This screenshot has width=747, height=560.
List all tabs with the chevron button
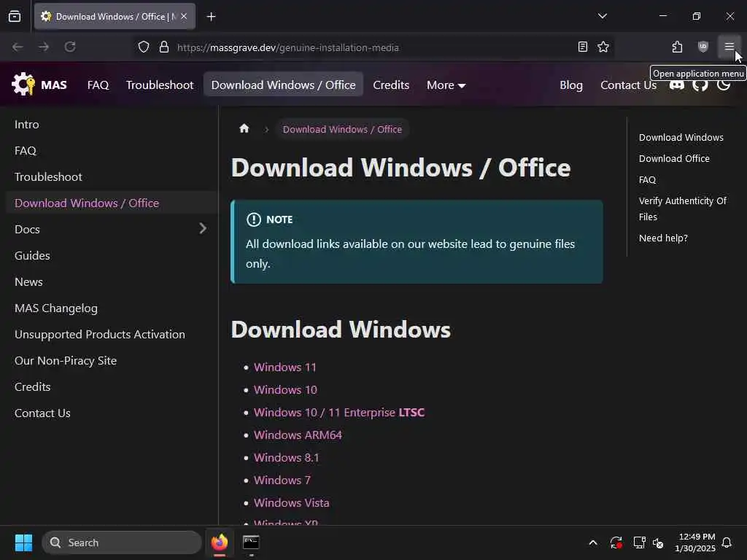tap(602, 16)
